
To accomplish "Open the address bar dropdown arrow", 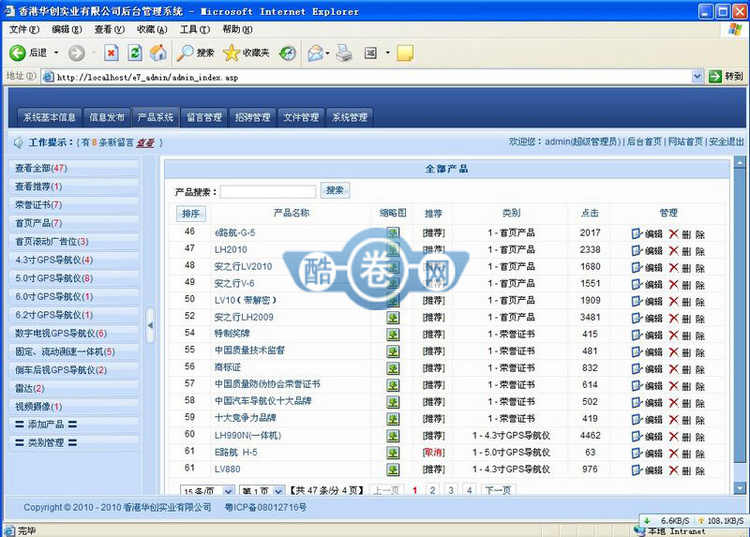I will (697, 76).
